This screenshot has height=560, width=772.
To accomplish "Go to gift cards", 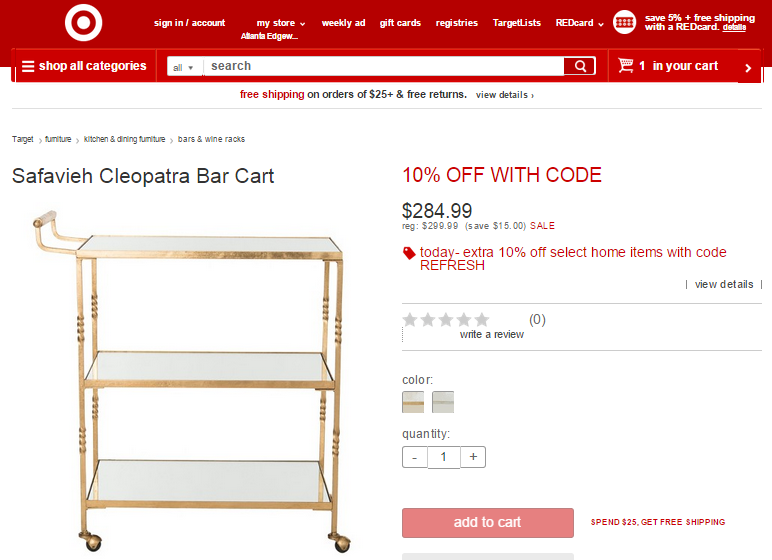I will click(400, 23).
